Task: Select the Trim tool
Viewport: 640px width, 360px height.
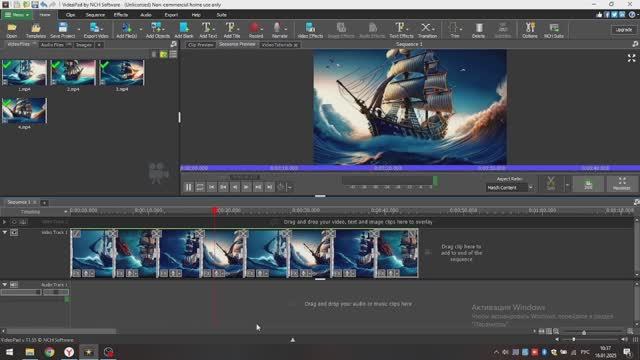Action: [x=454, y=30]
